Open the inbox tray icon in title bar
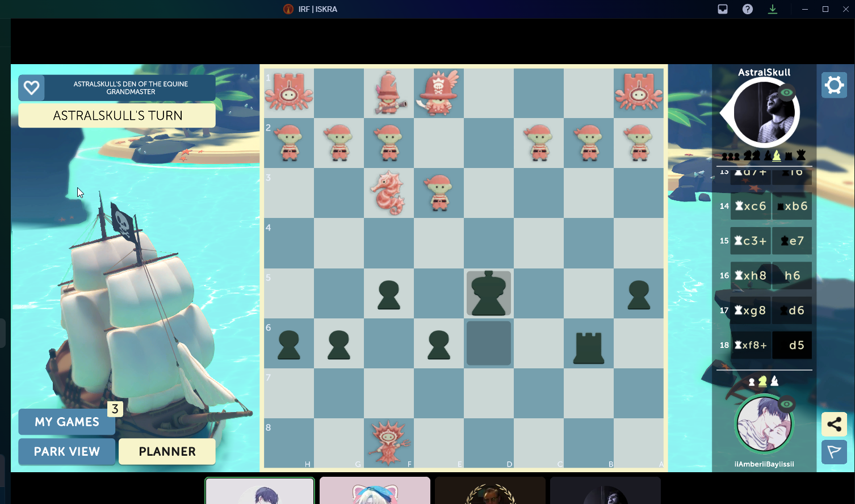Viewport: 855px width, 504px height. 723,9
